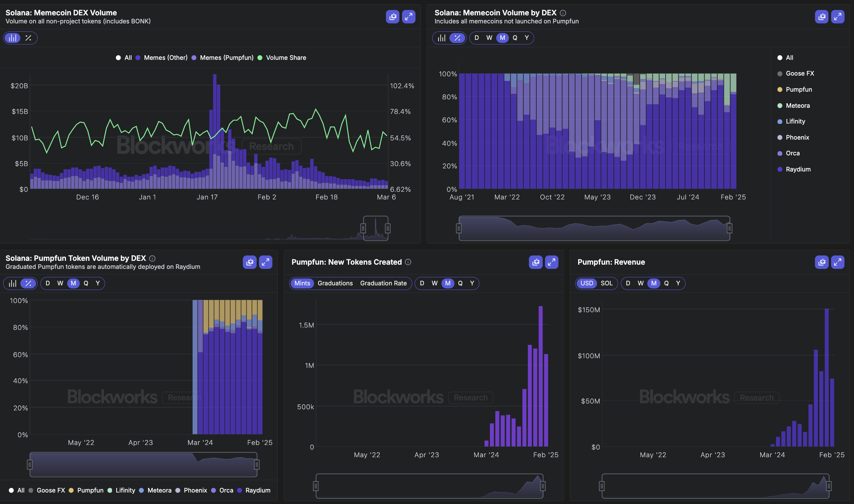
Task: Toggle Meteora in Pumpfun Token Volume legend
Action: point(155,491)
